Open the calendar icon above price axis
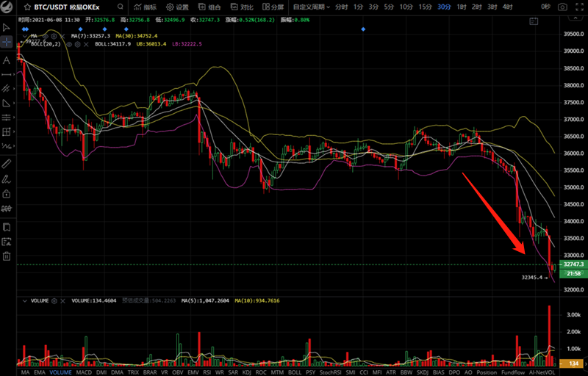The height and width of the screenshot is (376, 588). 534,22
